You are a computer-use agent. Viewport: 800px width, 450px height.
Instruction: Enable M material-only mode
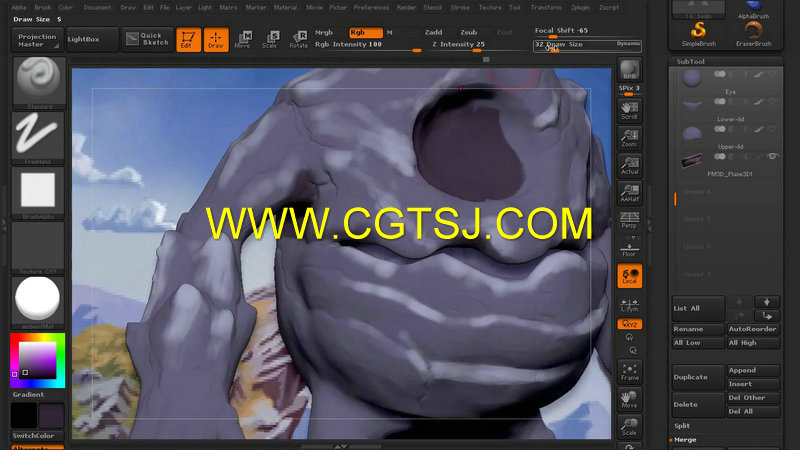pos(389,32)
